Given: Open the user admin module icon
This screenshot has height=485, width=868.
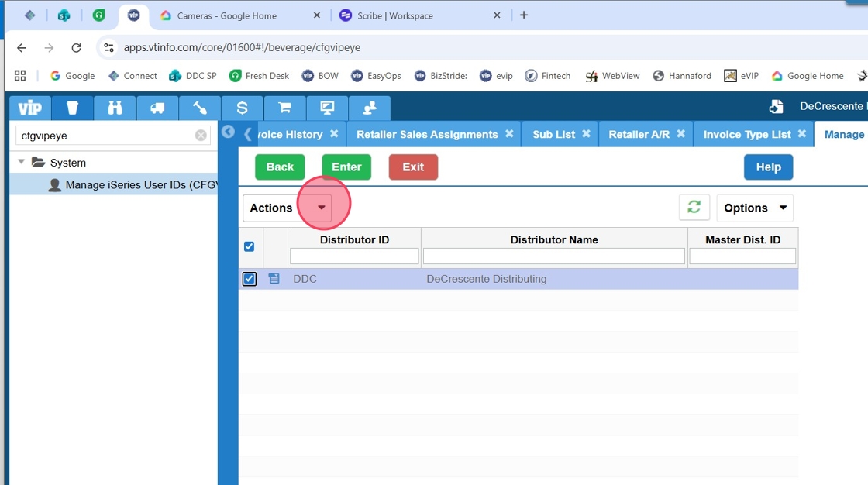Looking at the screenshot, I should pos(369,108).
